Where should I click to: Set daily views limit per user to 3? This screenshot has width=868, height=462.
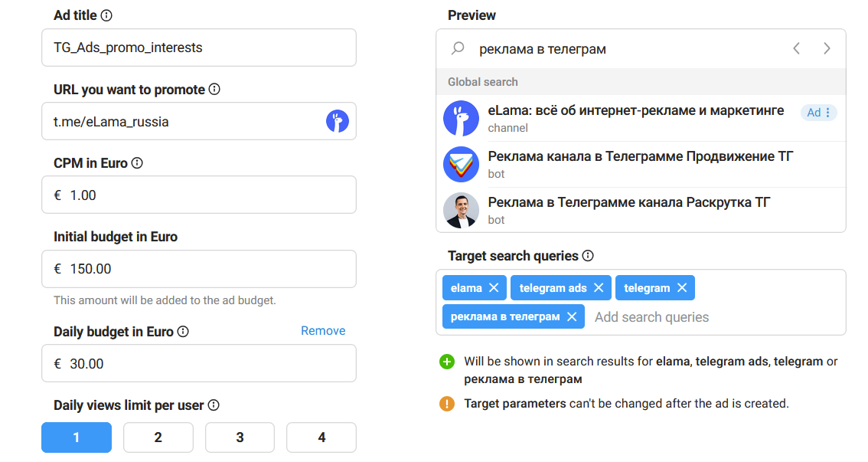[x=240, y=437]
